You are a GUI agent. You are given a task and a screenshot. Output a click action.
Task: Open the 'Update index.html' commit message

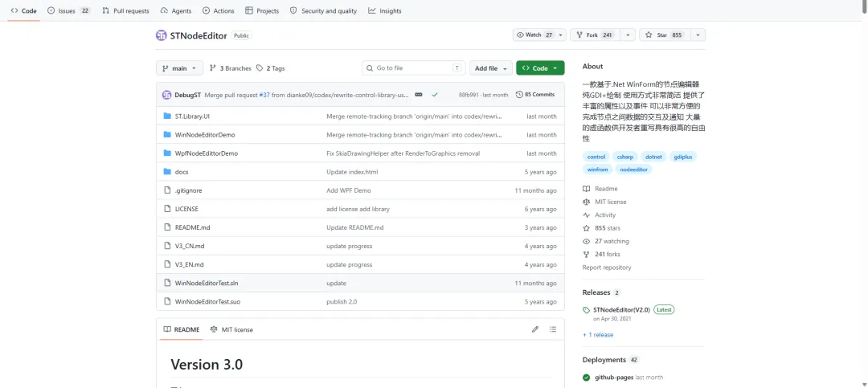(352, 172)
